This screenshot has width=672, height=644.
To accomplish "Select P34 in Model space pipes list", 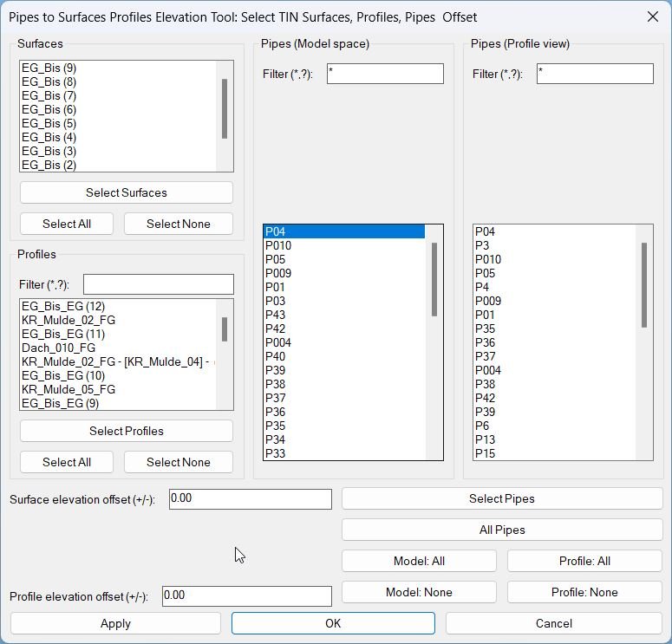I will [344, 439].
